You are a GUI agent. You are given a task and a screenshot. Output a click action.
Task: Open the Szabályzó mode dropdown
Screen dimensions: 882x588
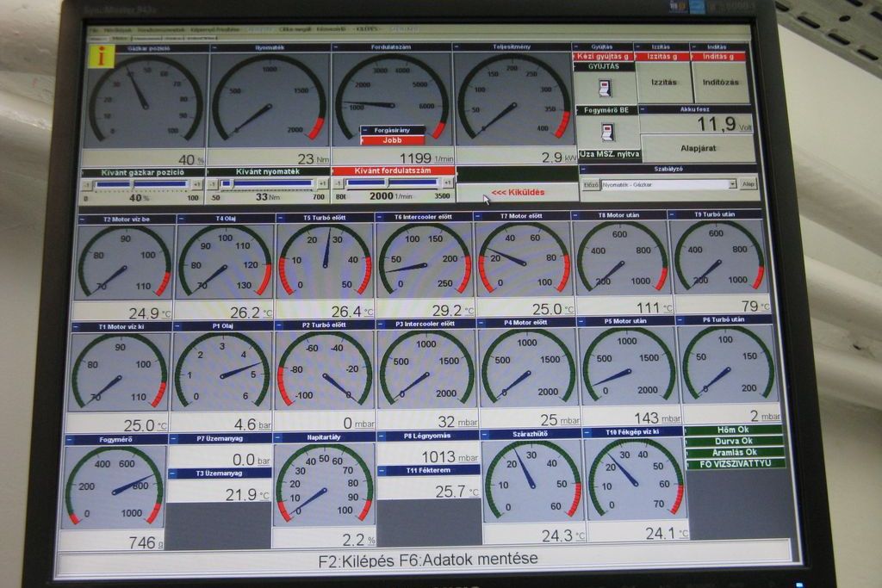pos(732,184)
